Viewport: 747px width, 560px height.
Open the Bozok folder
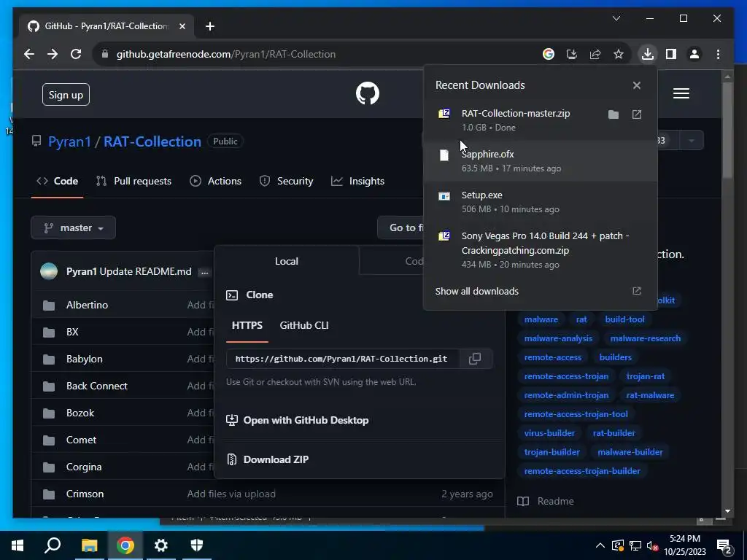80,413
